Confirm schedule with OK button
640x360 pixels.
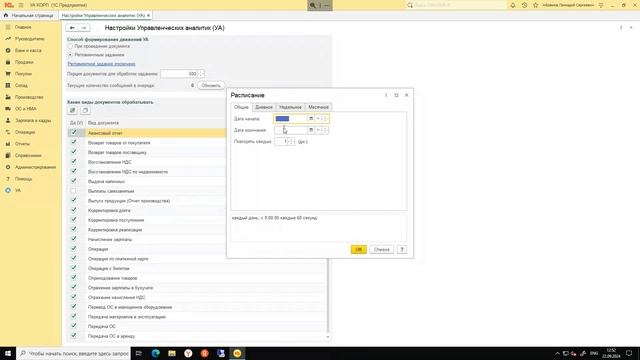(x=358, y=249)
